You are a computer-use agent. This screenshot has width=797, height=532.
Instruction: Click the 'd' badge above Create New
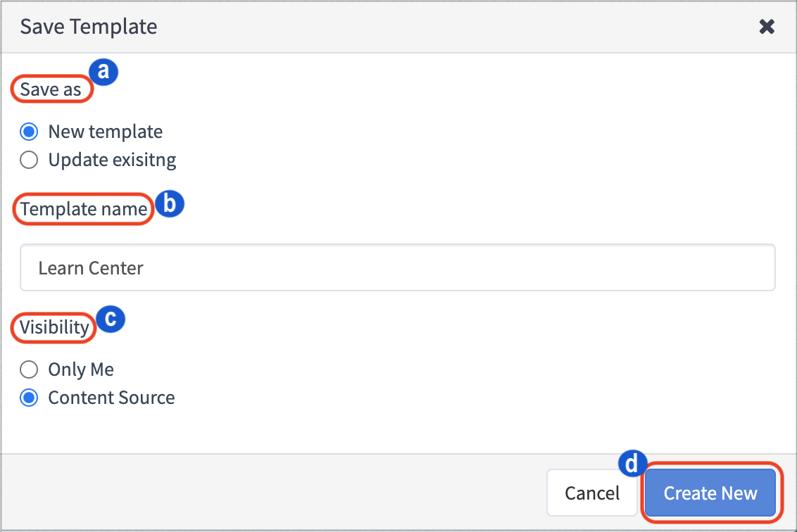(x=632, y=463)
